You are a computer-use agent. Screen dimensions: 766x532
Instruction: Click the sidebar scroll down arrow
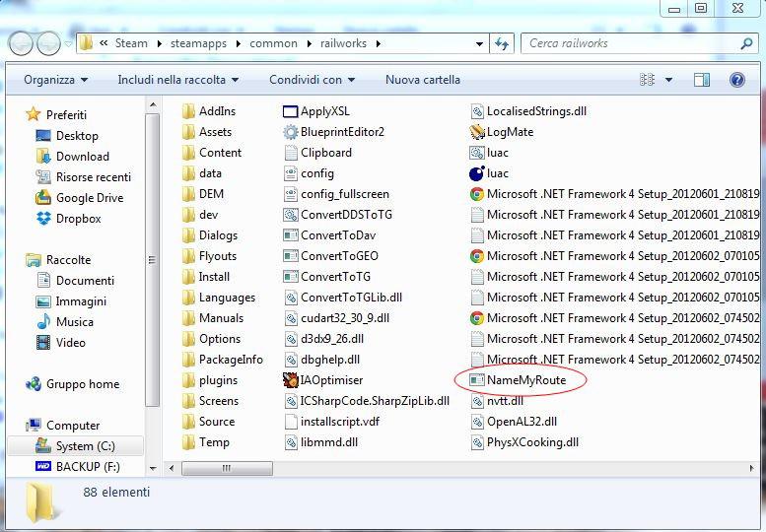pyautogui.click(x=153, y=468)
